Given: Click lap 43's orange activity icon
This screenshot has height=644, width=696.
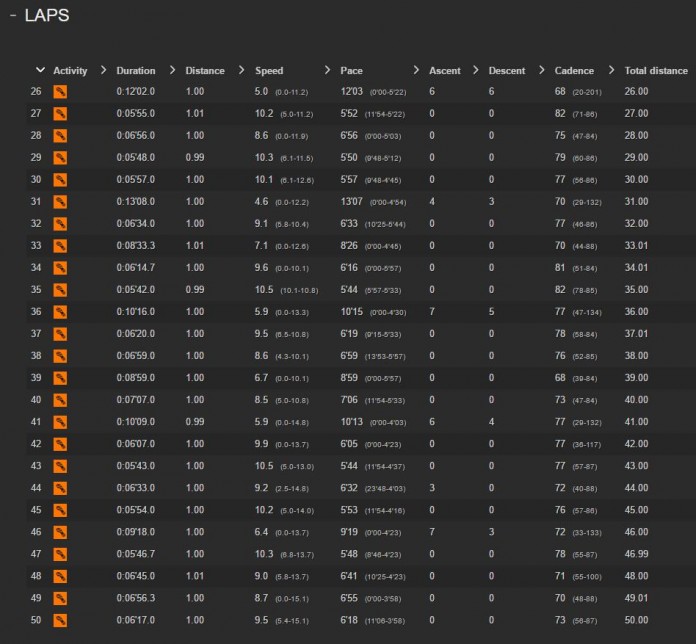Looking at the screenshot, I should [60, 466].
